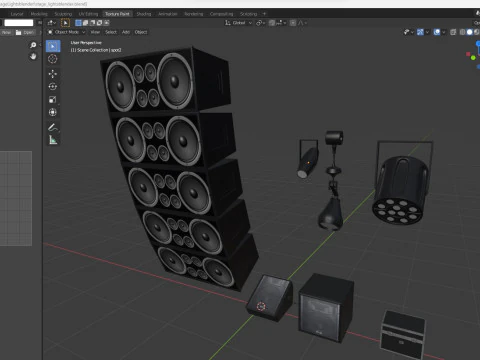Open the View menu in viewport header
Image resolution: width=480 pixels, height=360 pixels.
95,32
